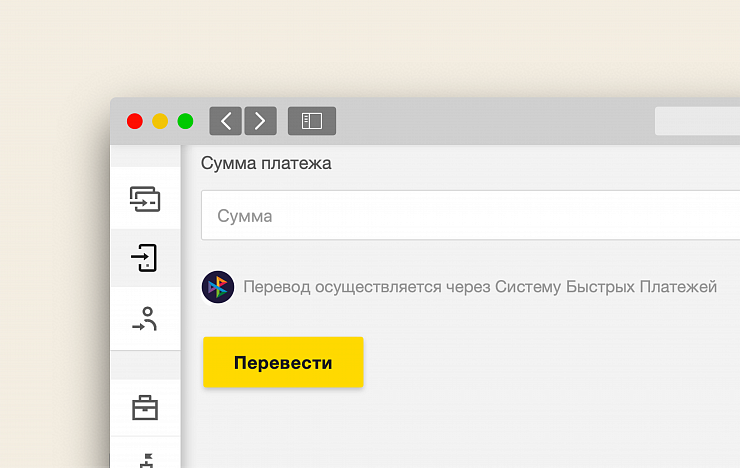Image resolution: width=740 pixels, height=468 pixels.
Task: Close the window with red button
Action: [x=135, y=121]
